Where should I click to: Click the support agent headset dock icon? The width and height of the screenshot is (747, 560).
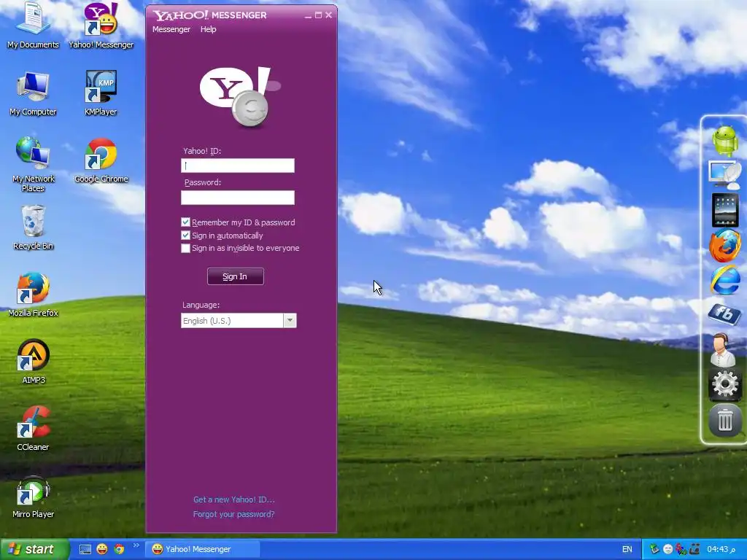coord(723,349)
